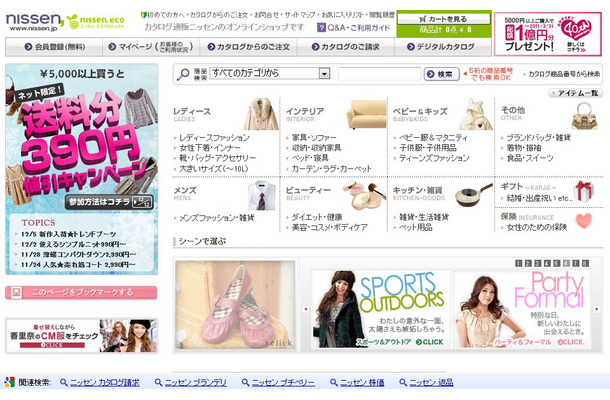Open ベビー服&マタニティ link
This screenshot has width=610, height=400.
(x=433, y=137)
